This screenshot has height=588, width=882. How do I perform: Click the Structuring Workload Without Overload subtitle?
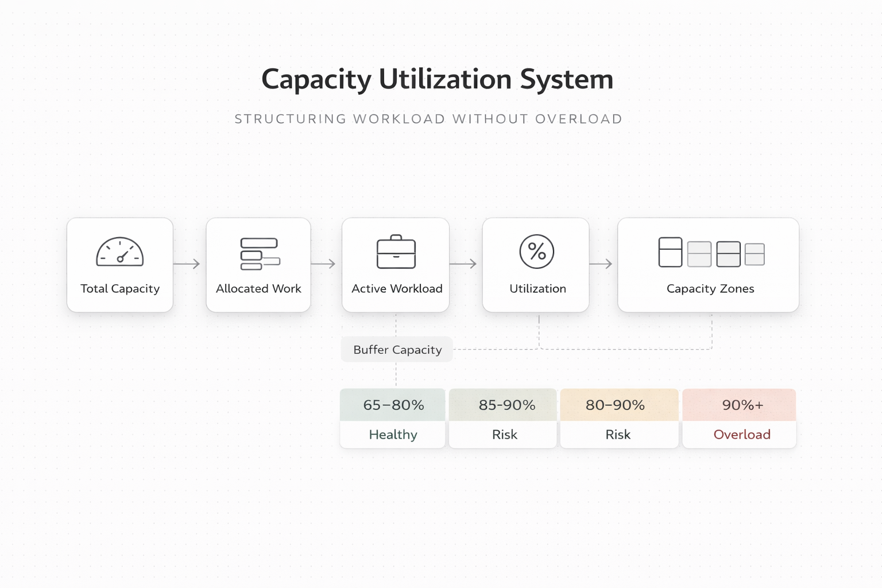[x=428, y=119]
